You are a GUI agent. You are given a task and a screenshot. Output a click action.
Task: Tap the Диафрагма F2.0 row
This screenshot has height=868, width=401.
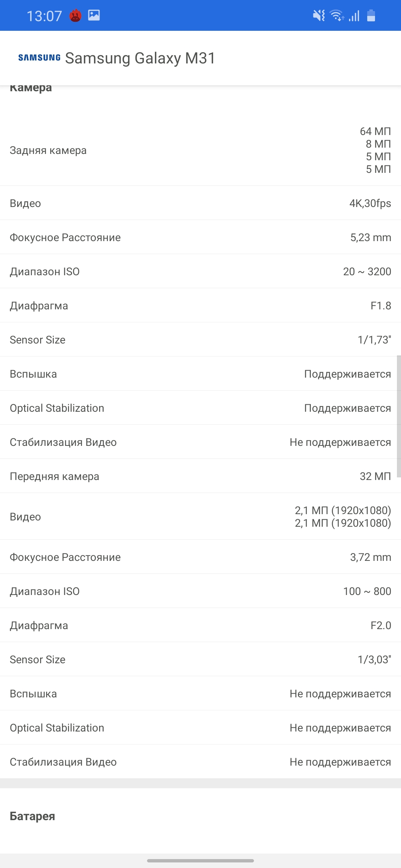pyautogui.click(x=200, y=625)
